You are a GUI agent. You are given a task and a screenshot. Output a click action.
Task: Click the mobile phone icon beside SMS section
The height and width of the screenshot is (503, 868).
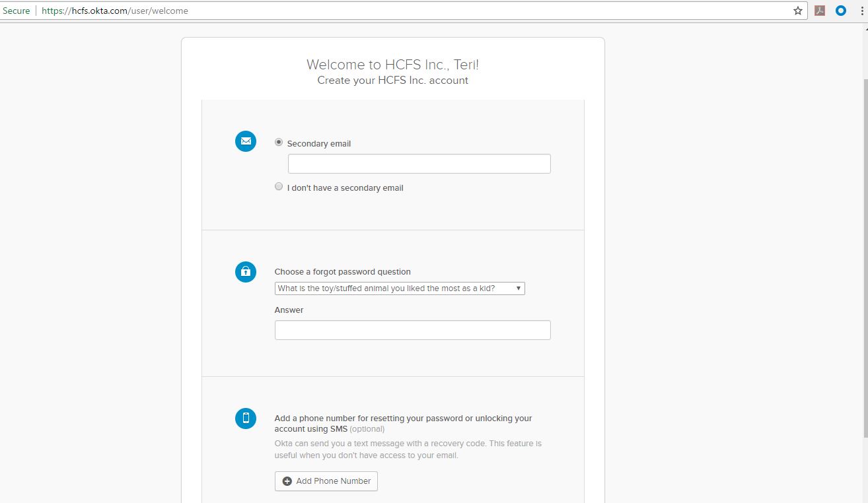pyautogui.click(x=246, y=418)
